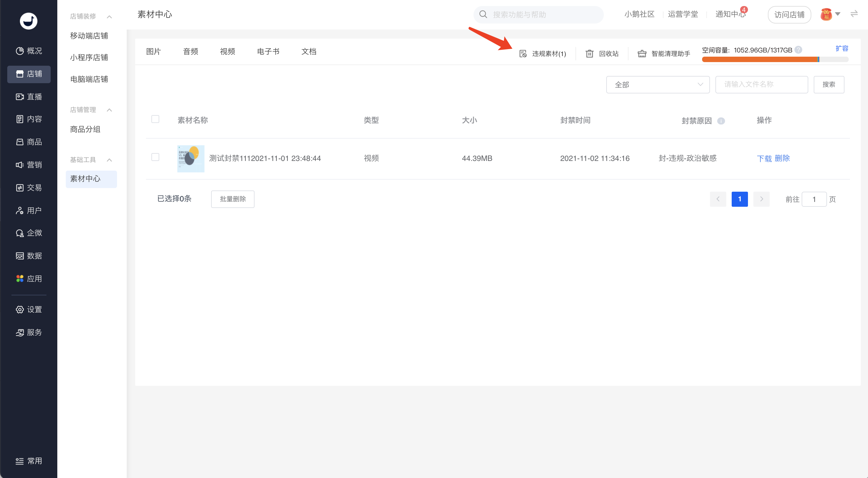Viewport: 868px width, 478px height.
Task: Open the 通知中心 notification center
Action: [730, 14]
